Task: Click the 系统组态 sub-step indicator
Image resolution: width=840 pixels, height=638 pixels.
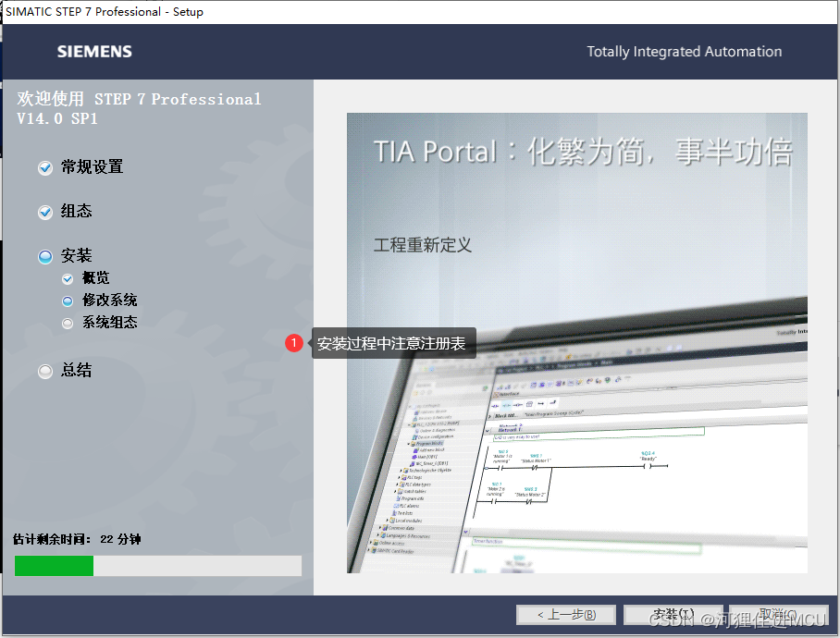Action: coord(68,324)
